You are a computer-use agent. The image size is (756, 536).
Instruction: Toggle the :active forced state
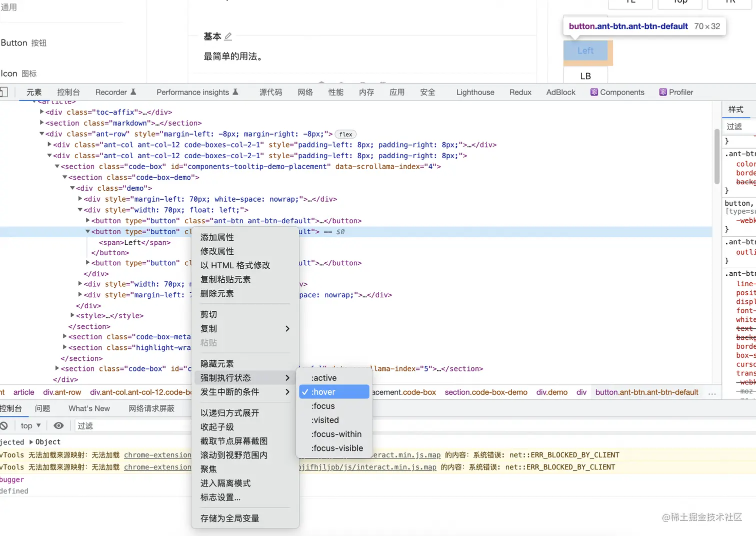coord(334,378)
